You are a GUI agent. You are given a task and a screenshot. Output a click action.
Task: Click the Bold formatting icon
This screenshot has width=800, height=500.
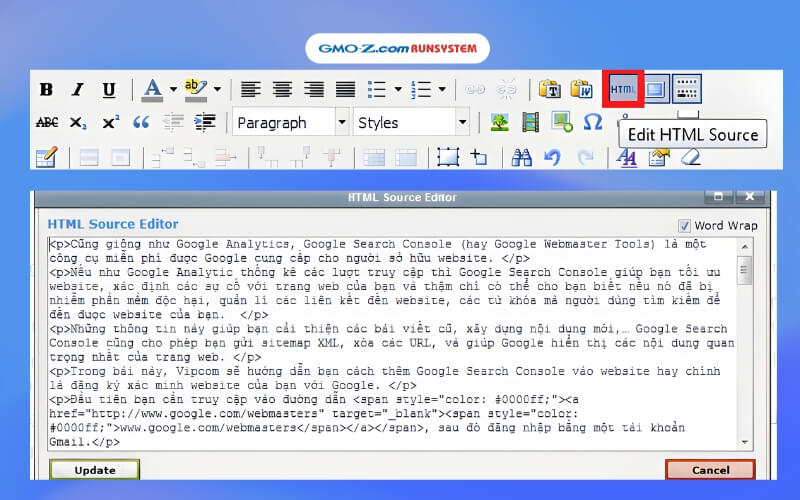tap(46, 89)
